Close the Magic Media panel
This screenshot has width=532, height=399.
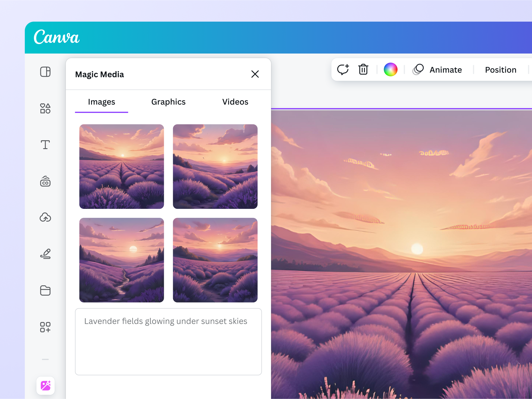pyautogui.click(x=255, y=74)
